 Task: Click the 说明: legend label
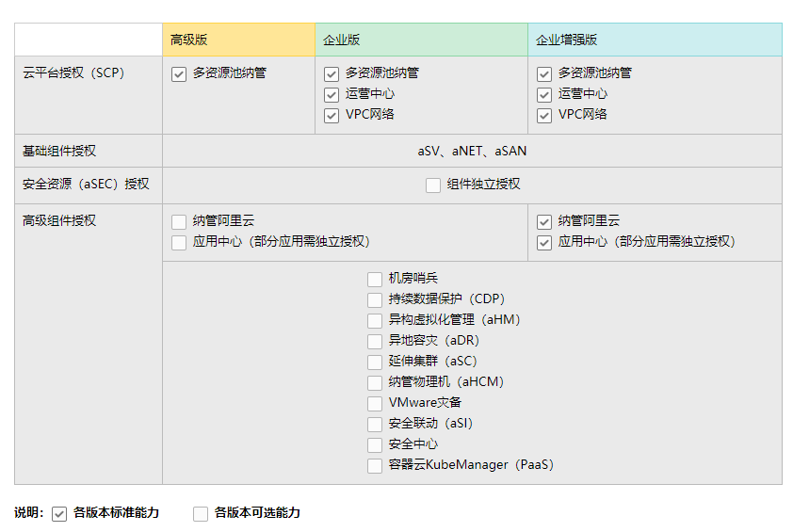[x=29, y=512]
